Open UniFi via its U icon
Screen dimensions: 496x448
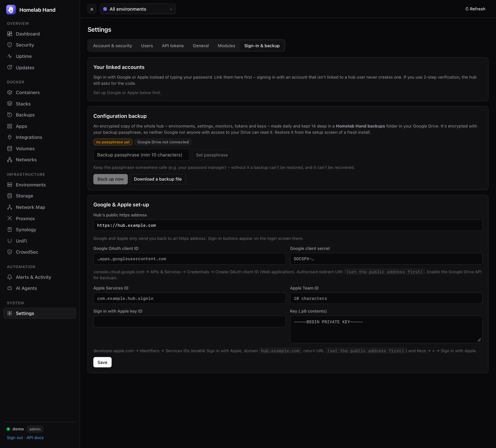(x=10, y=241)
